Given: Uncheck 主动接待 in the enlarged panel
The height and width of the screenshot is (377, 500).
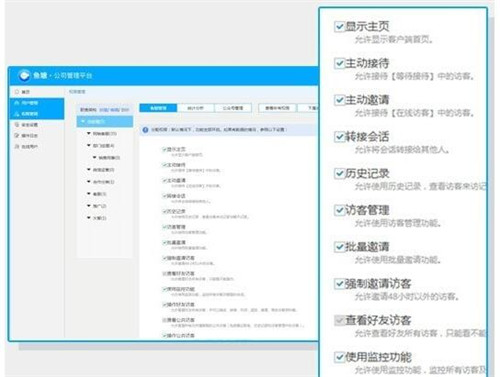Looking at the screenshot, I should [339, 63].
